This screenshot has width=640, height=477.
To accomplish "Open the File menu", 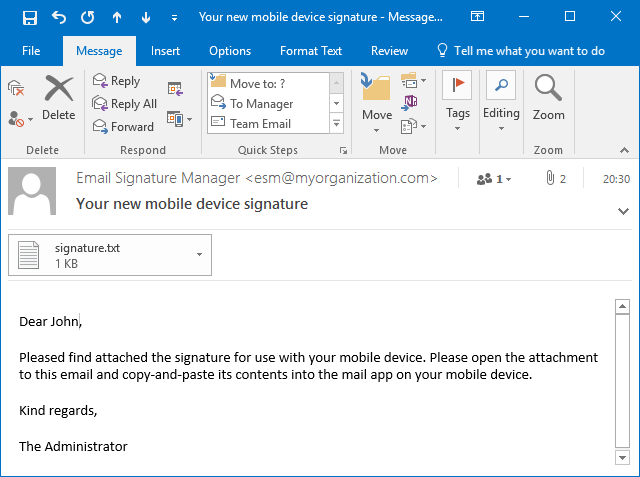I will coord(31,51).
